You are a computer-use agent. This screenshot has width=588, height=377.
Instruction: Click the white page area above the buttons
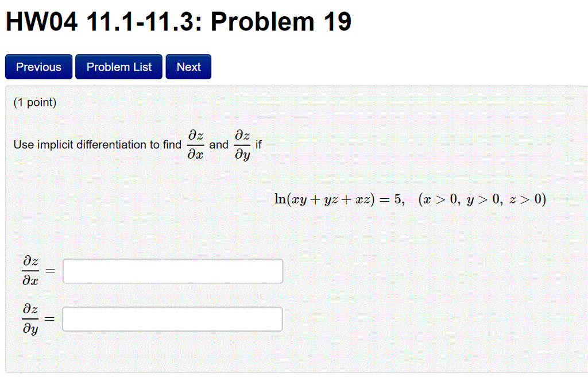point(402,46)
